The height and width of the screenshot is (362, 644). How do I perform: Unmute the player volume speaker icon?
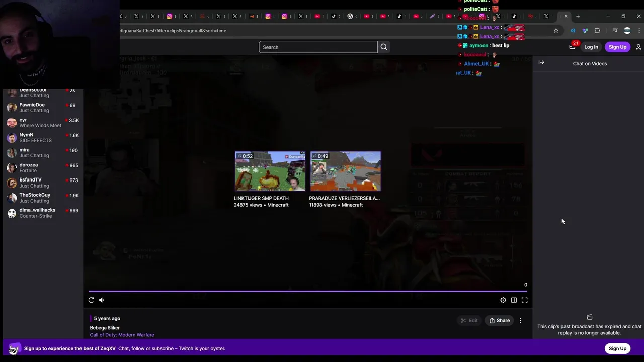coord(102,300)
